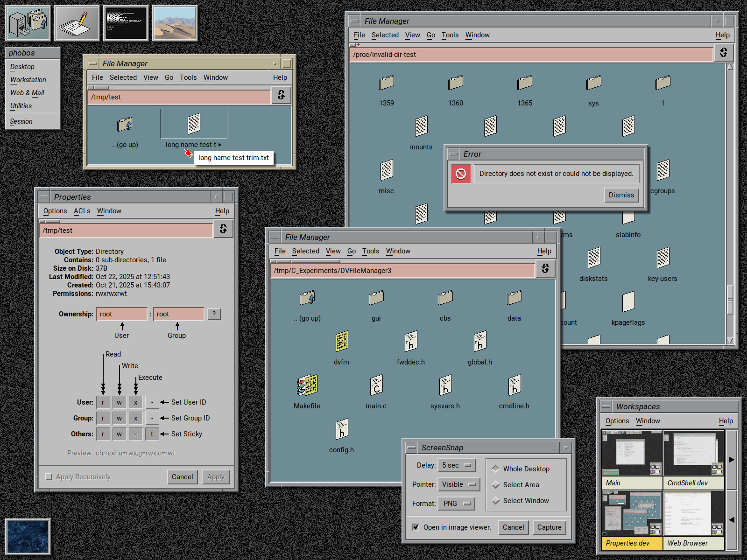Select the gui folder icon

point(376,298)
